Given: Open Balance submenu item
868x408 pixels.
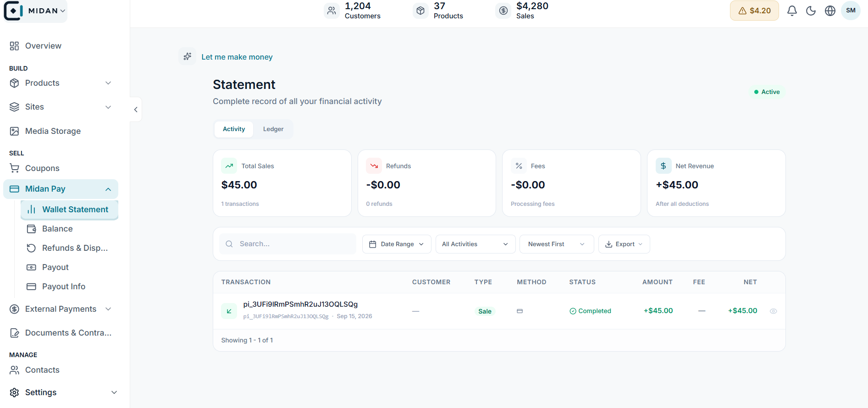Looking at the screenshot, I should [57, 229].
